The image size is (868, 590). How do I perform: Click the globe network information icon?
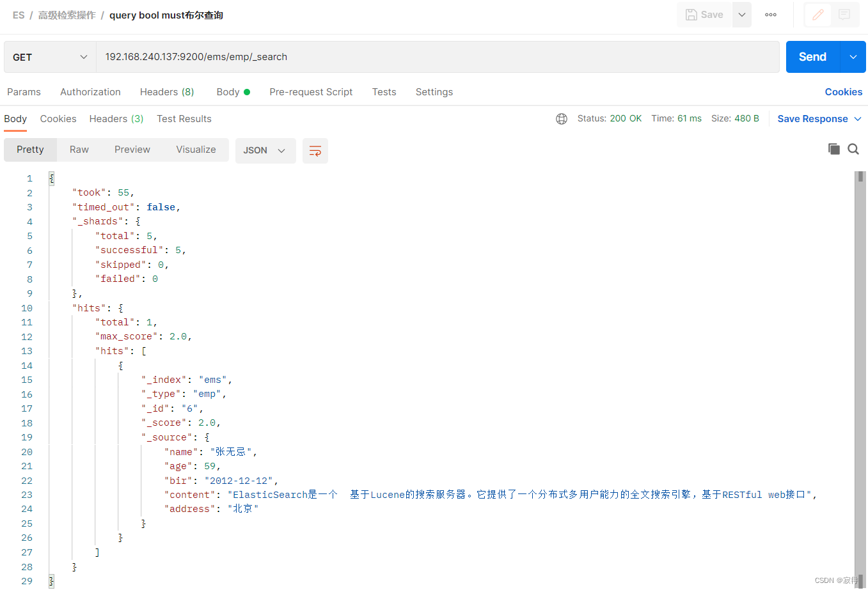pyautogui.click(x=562, y=119)
